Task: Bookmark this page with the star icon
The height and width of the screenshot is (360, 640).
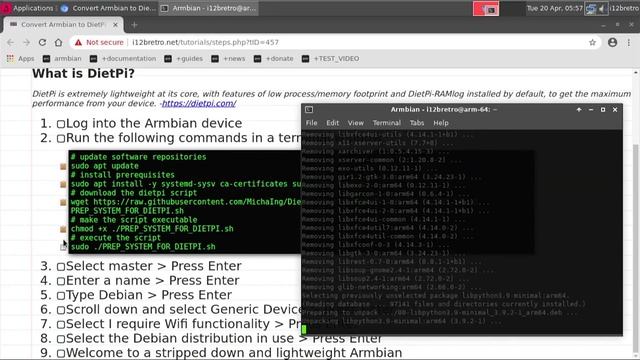Action: [592, 42]
